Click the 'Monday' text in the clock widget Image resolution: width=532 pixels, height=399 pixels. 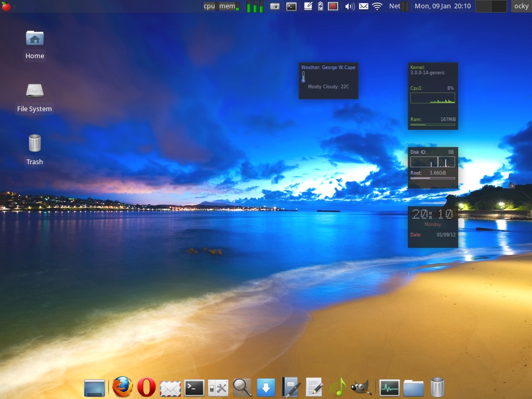click(433, 224)
